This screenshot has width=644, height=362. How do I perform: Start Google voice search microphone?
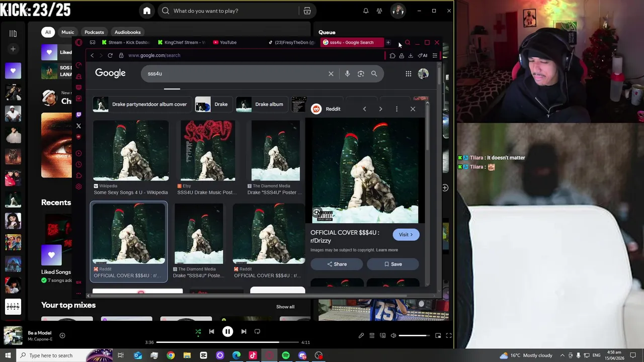(x=347, y=74)
